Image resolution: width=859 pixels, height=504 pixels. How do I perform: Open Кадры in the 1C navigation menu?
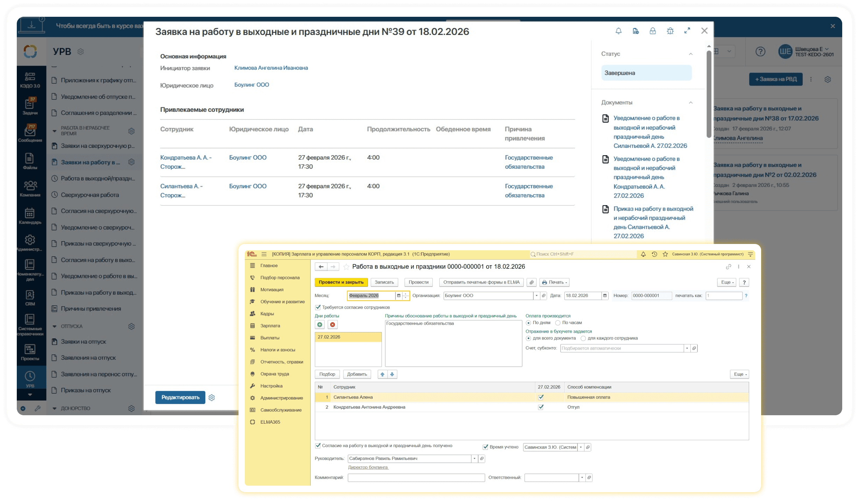tap(268, 314)
